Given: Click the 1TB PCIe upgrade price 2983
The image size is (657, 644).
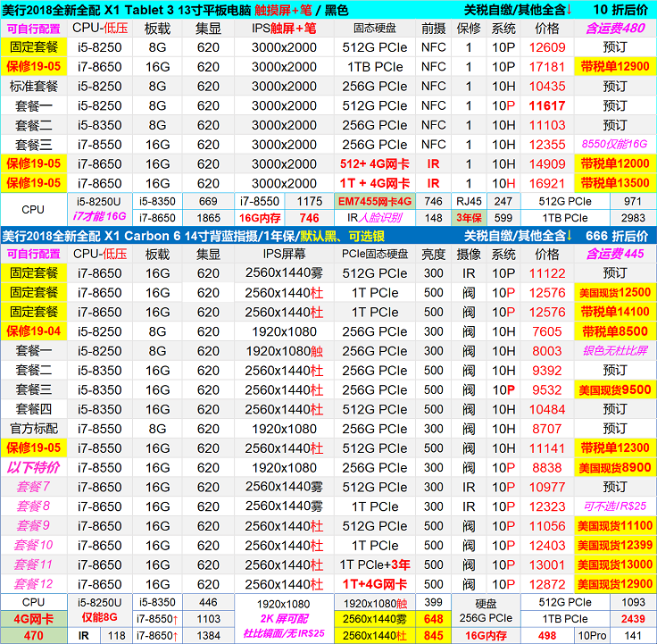Looking at the screenshot, I should [x=633, y=218].
